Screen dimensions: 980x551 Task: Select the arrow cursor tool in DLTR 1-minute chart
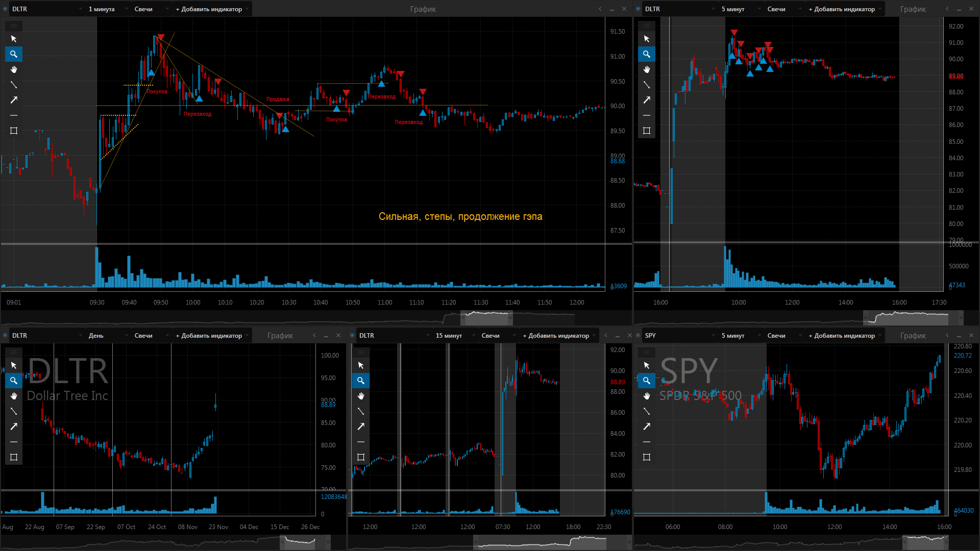(14, 39)
